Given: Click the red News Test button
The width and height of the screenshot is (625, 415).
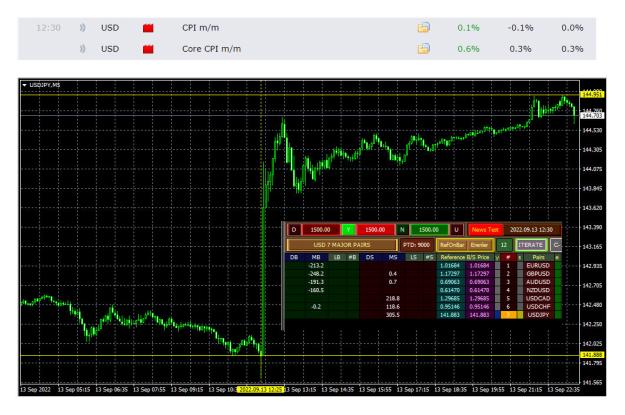Looking at the screenshot, I should 485,230.
